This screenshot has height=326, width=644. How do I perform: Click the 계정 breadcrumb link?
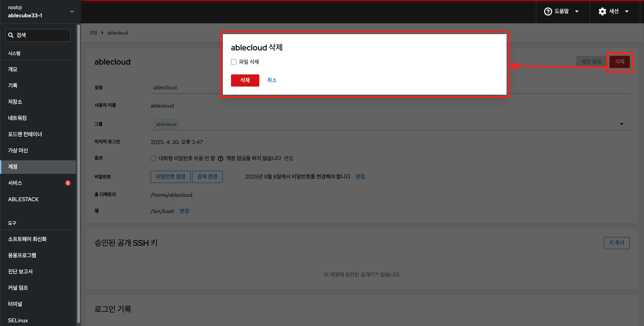93,33
